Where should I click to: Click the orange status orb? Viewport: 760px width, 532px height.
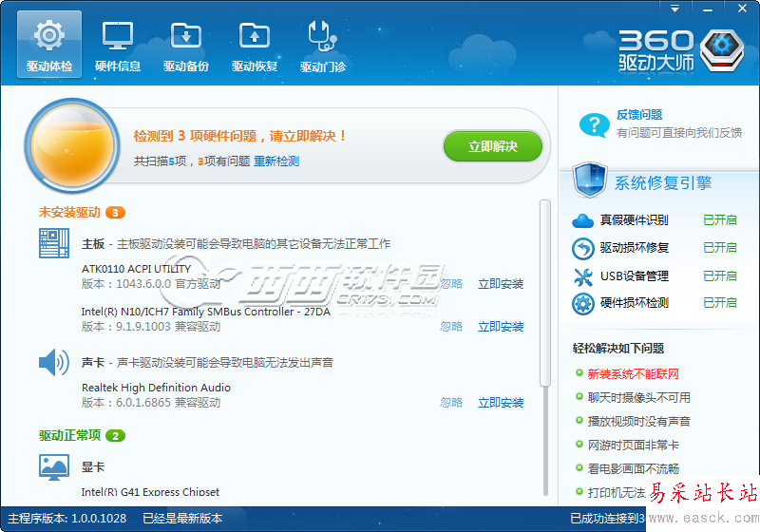click(x=72, y=145)
